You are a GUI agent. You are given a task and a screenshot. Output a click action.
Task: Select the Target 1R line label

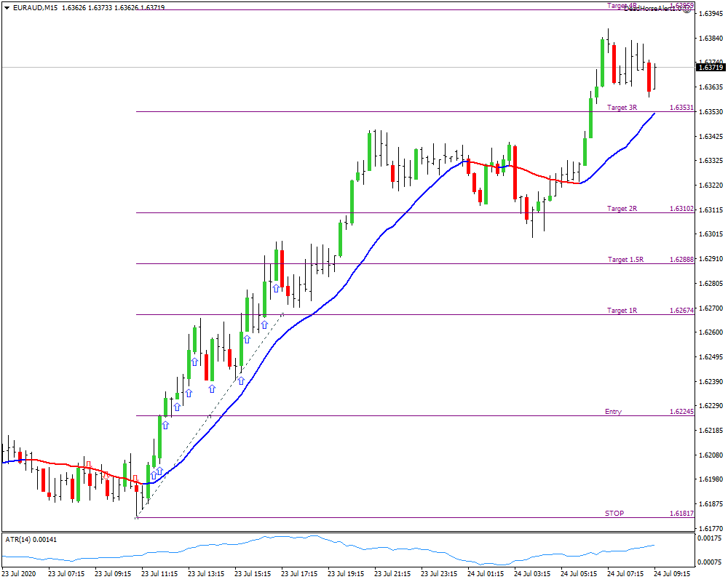pos(622,311)
